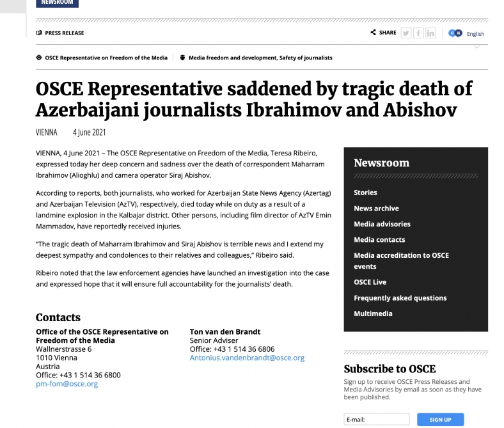This screenshot has width=504, height=428.
Task: Click the SHARE label
Action: pos(388,33)
